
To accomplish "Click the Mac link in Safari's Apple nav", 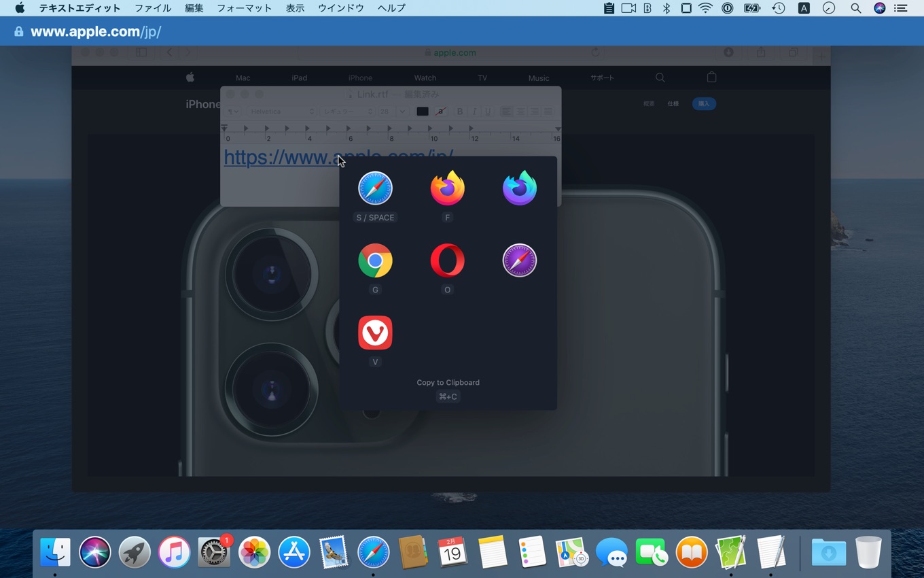I will click(243, 78).
